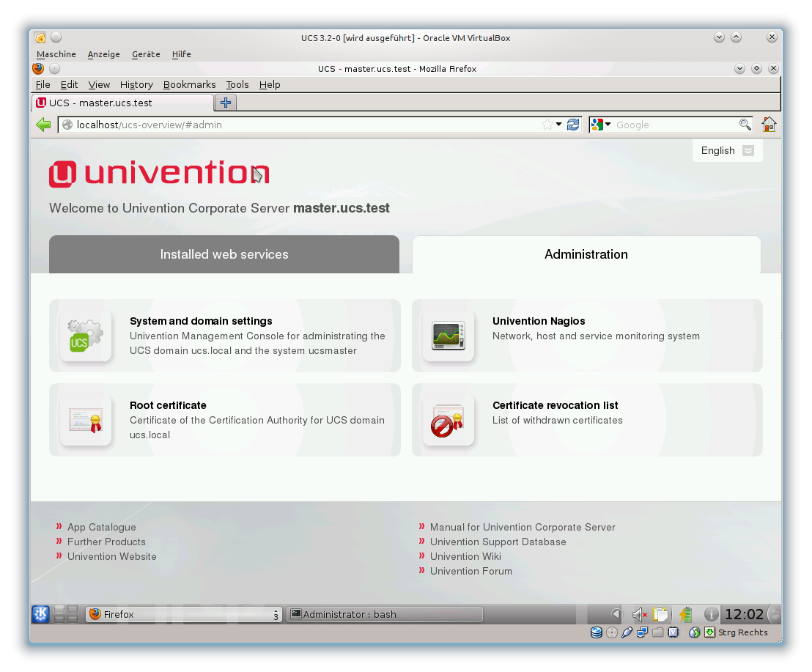Go to the Firefox home page icon
Screen dimensions: 812x672
tap(769, 125)
